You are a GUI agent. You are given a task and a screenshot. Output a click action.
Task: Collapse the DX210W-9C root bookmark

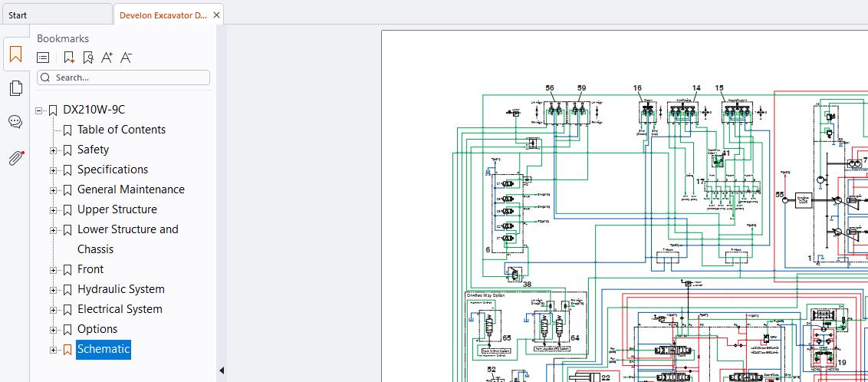point(40,110)
